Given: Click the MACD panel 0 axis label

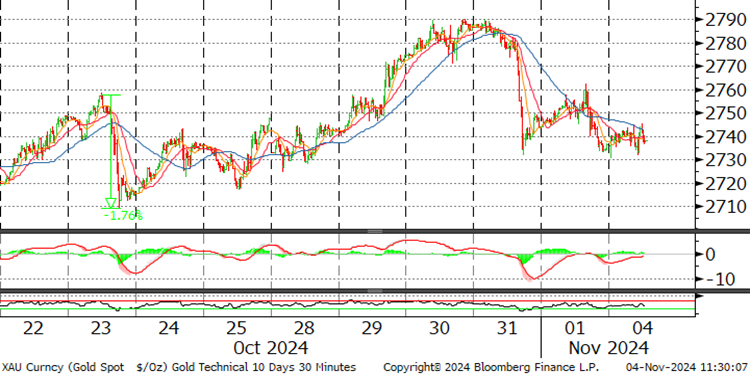Looking at the screenshot, I should click(x=710, y=254).
